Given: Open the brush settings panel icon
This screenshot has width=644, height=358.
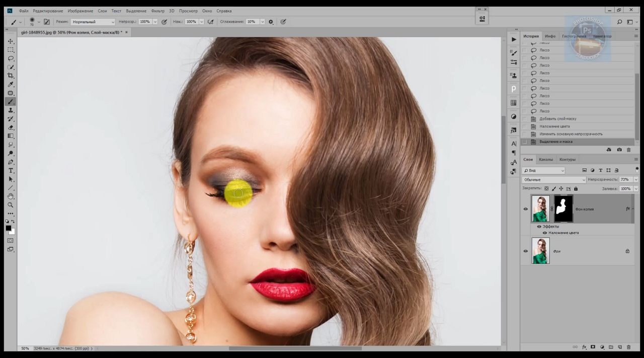Looking at the screenshot, I should coord(47,22).
